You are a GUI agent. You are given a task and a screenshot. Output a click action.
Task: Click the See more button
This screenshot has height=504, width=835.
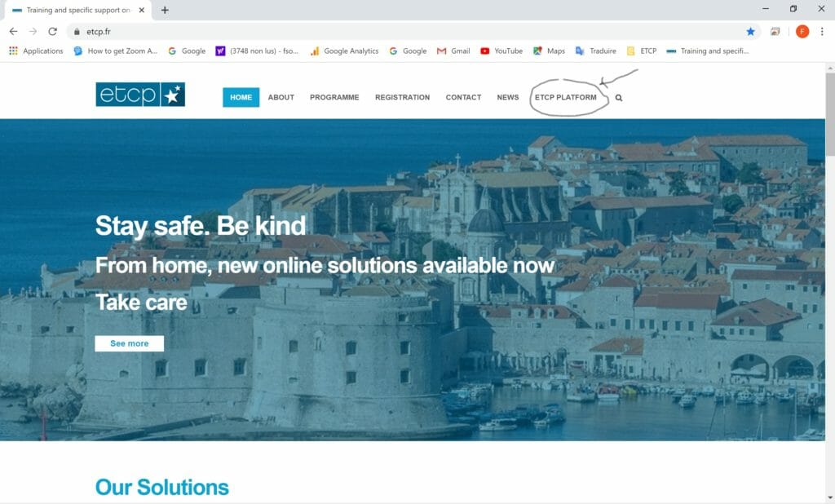(130, 343)
